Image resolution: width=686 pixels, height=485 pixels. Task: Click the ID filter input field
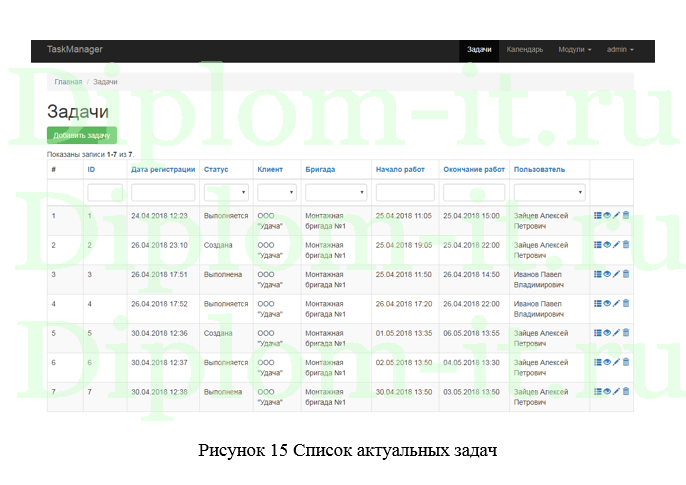tap(105, 192)
